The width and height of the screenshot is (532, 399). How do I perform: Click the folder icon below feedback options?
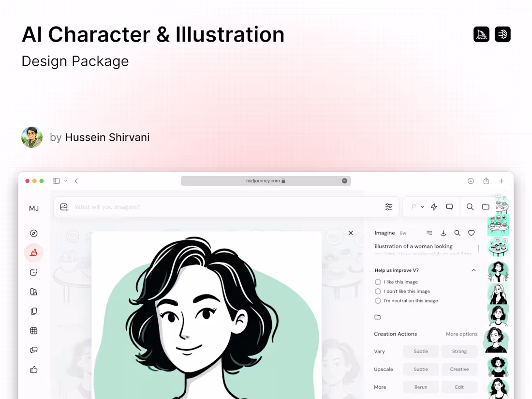click(x=378, y=317)
